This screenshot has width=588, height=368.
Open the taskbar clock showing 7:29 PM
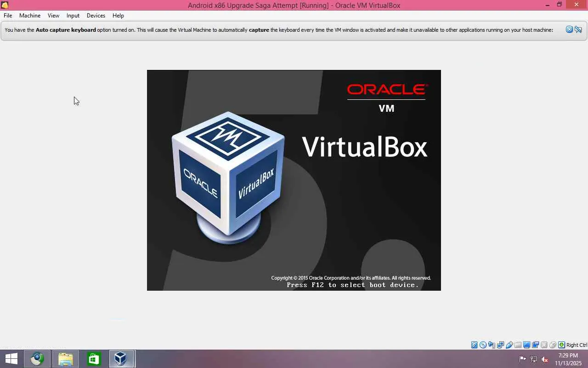point(568,359)
